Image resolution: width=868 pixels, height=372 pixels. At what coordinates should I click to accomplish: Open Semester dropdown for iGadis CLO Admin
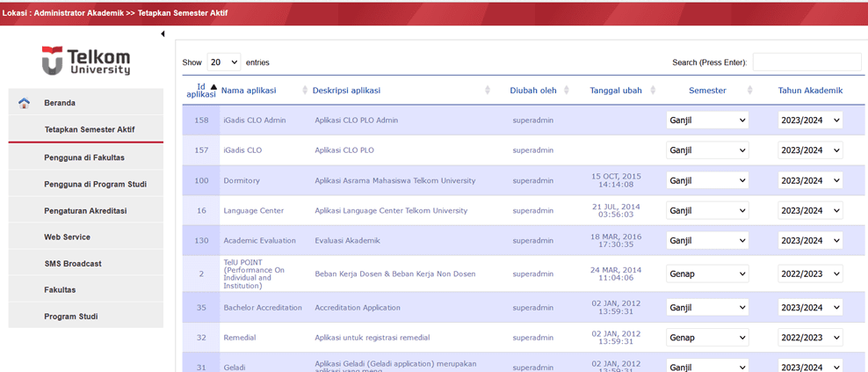pyautogui.click(x=707, y=120)
